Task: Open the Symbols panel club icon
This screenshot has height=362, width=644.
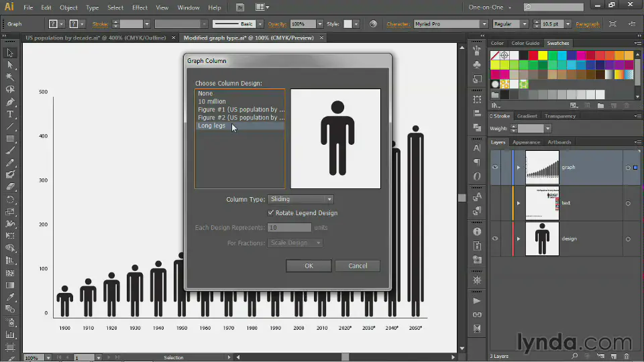Action: tap(477, 65)
